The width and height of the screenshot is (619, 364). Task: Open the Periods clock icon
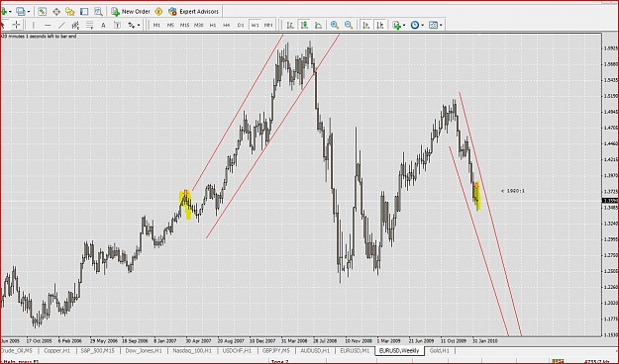click(x=415, y=26)
